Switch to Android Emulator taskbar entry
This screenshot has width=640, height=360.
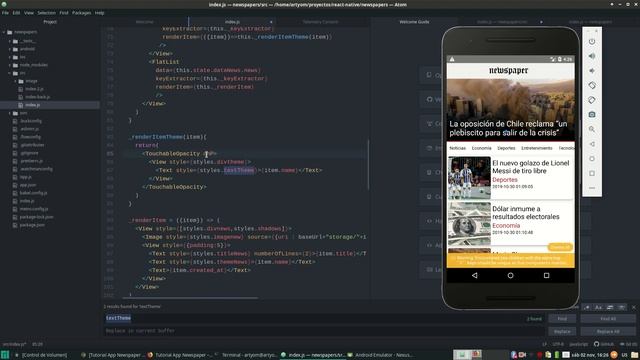(x=381, y=355)
